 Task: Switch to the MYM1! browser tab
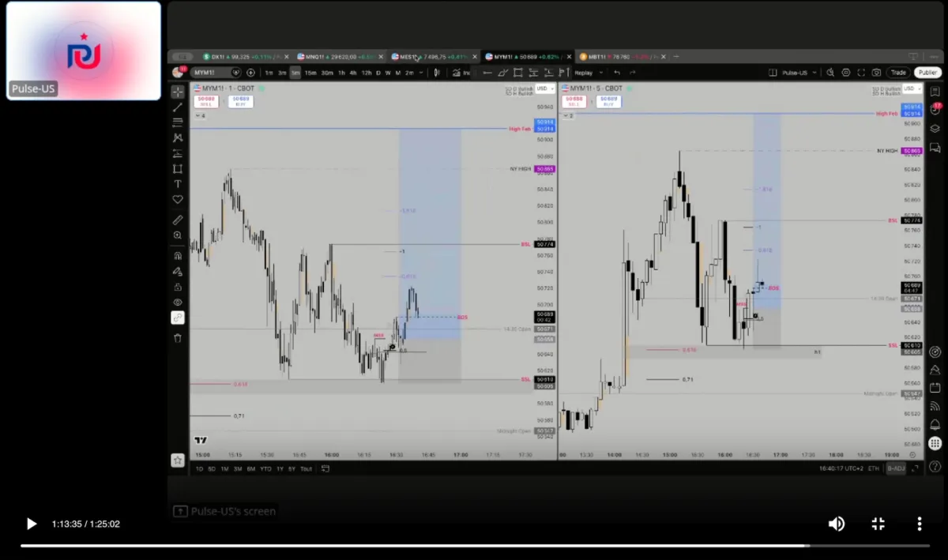click(527, 57)
